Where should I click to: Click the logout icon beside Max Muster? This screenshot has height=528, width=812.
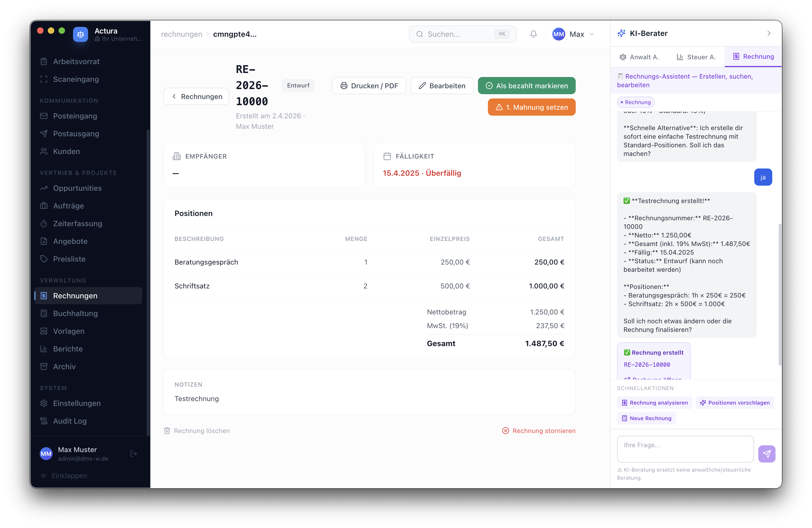coord(134,454)
